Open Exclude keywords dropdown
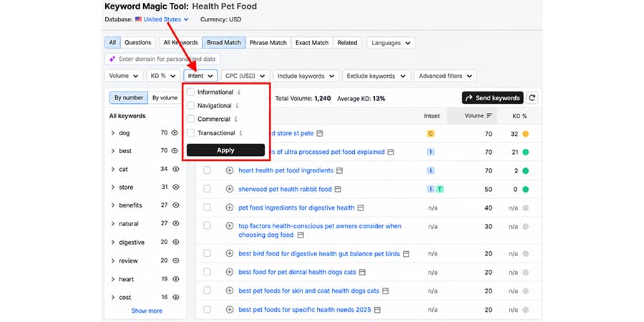 pyautogui.click(x=376, y=76)
